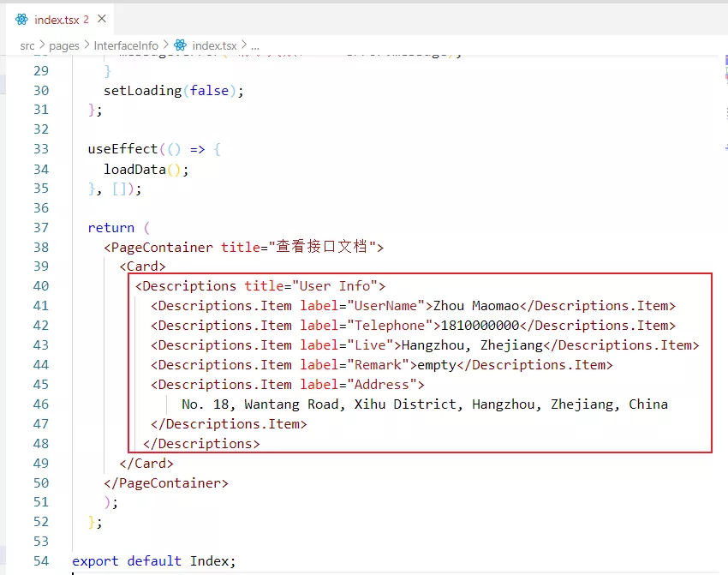This screenshot has width=728, height=575.
Task: Click the useEffect call on line 33
Action: (x=122, y=149)
